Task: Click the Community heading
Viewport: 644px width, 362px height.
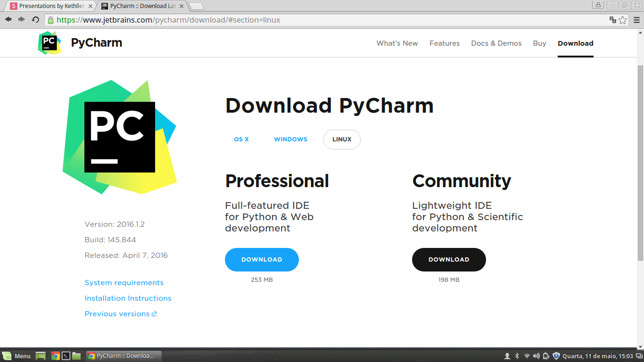Action: coord(462,181)
